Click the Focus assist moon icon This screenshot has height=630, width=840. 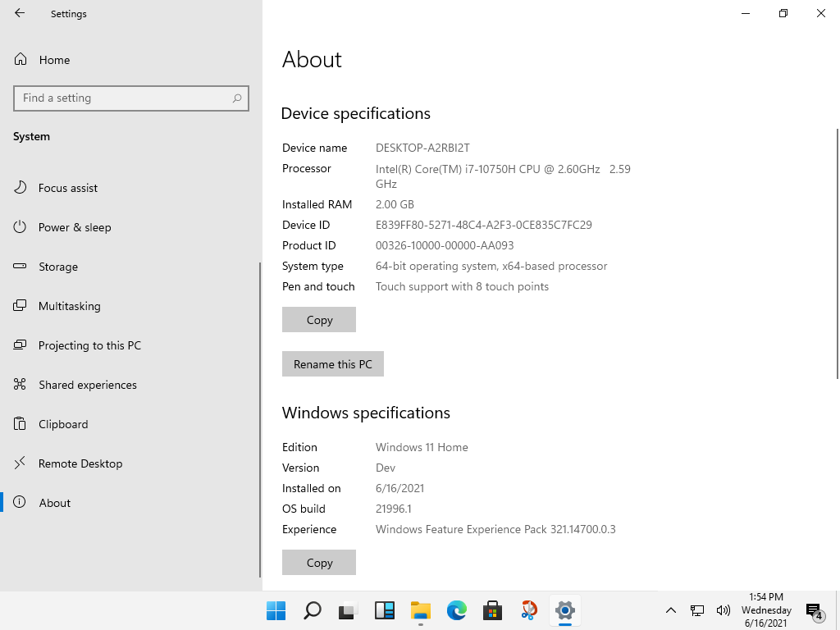coord(20,188)
